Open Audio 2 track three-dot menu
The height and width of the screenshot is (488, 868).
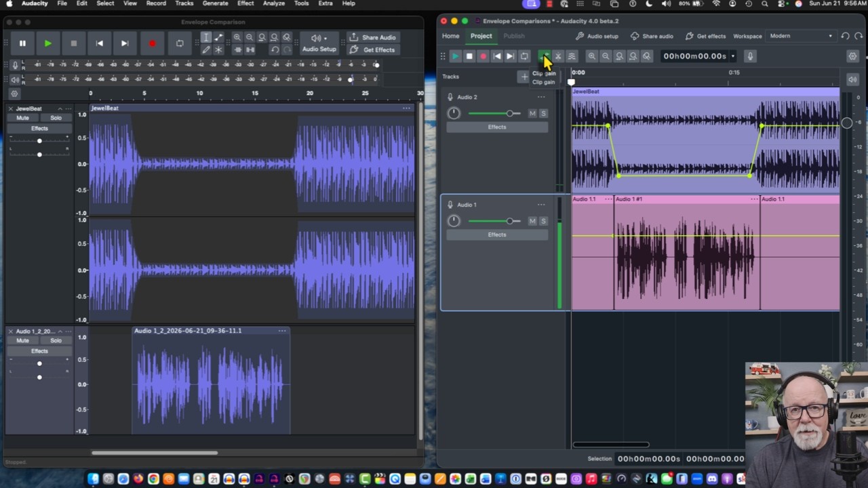[541, 97]
